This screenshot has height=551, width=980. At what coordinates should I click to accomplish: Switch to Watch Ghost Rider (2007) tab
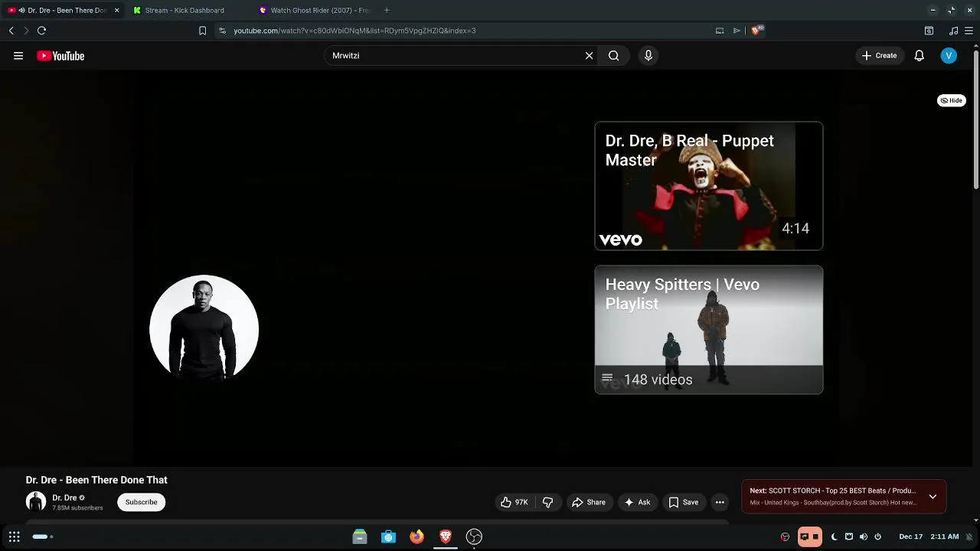315,11
